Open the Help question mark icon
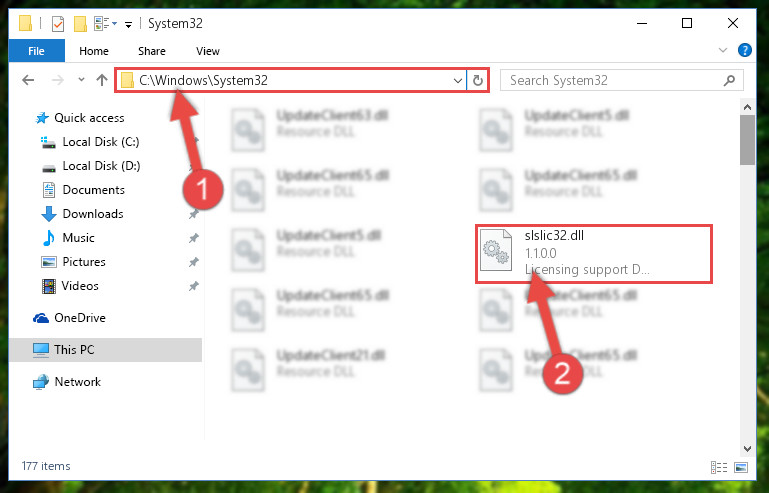Viewport: 769px width, 493px height. tap(744, 50)
